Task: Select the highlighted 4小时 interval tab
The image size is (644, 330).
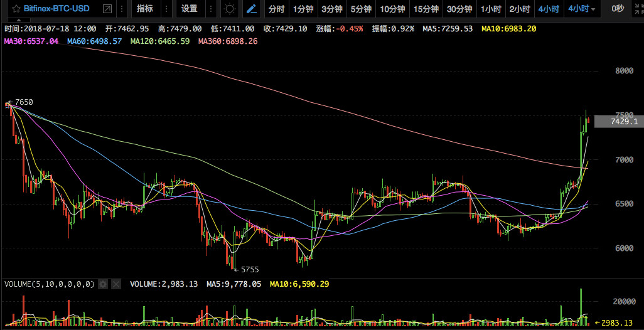Action: tap(549, 9)
